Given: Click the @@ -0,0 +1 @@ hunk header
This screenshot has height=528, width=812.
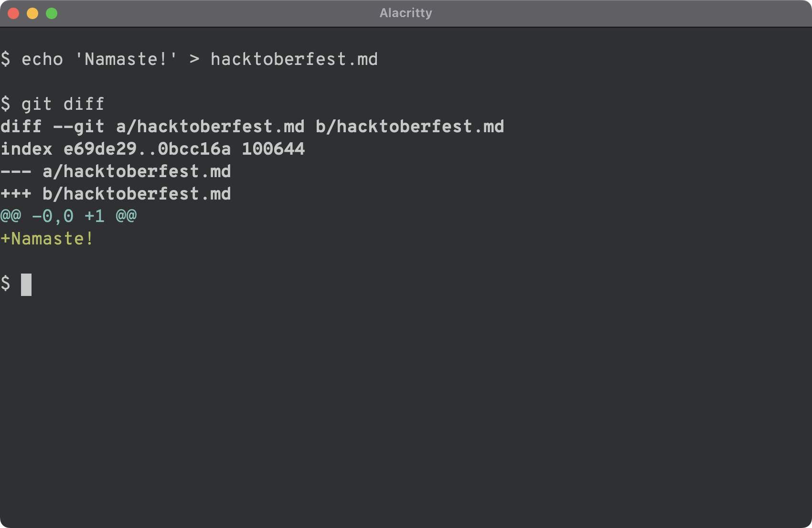Looking at the screenshot, I should pyautogui.click(x=68, y=215).
